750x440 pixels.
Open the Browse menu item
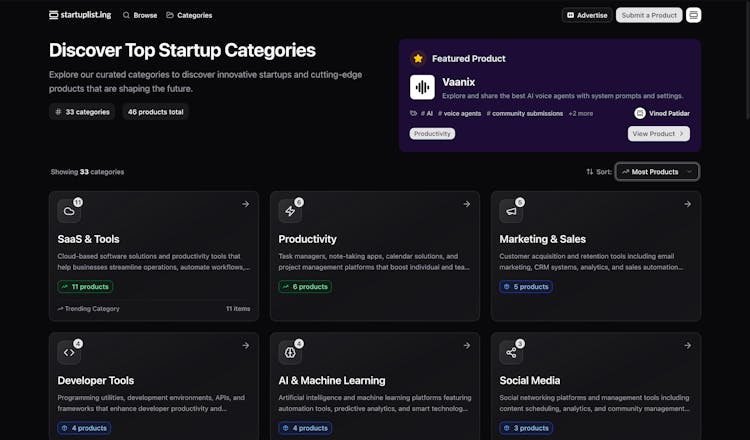139,15
